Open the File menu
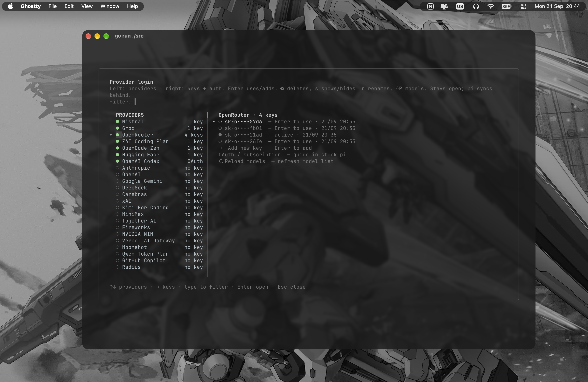The image size is (588, 382). click(x=52, y=6)
